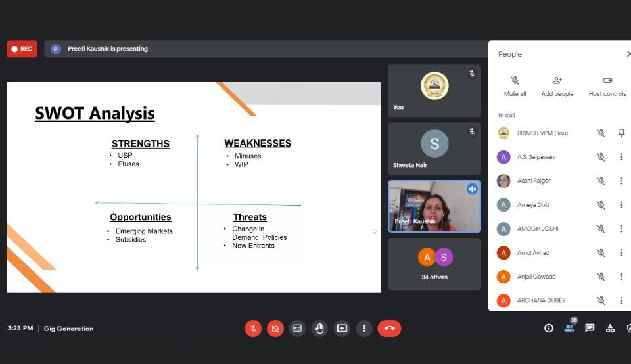
Task: Open options menu for AMOGH JOSHI
Action: [621, 229]
